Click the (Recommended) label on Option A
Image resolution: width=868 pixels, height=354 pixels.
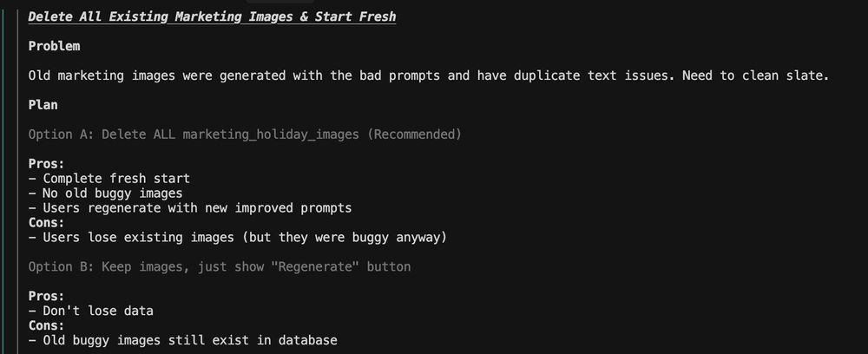[x=414, y=134]
